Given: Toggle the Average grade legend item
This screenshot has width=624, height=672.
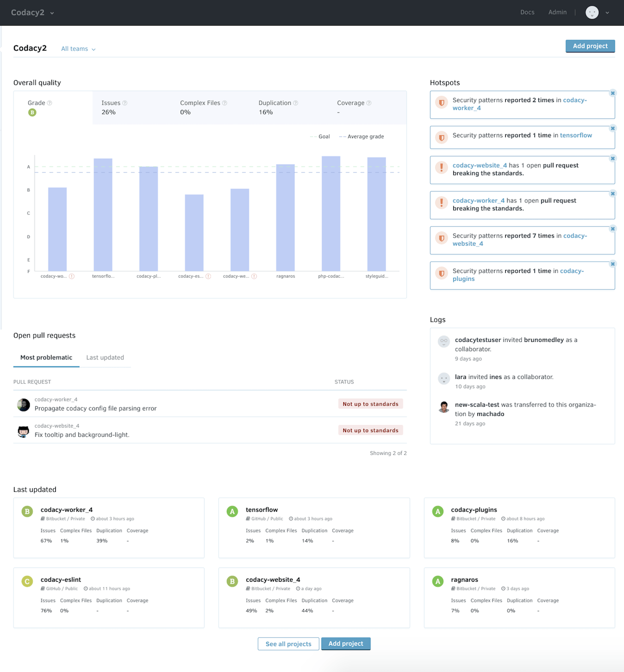Looking at the screenshot, I should pyautogui.click(x=362, y=137).
